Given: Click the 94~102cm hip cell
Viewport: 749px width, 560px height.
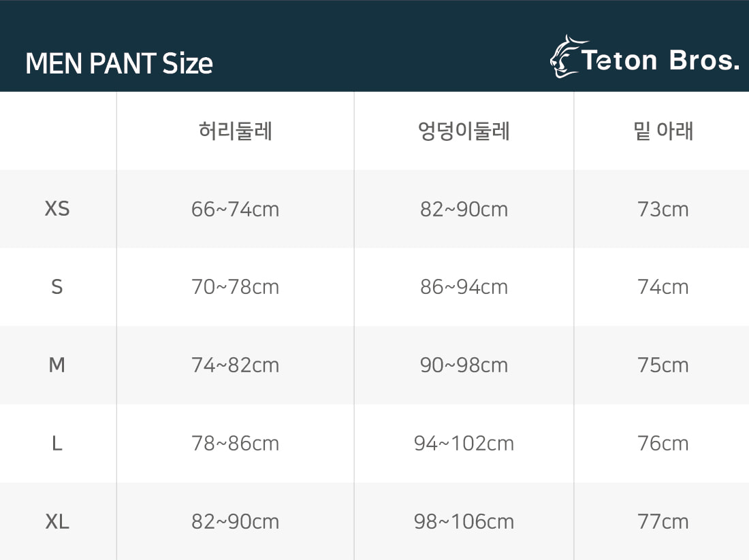Looking at the screenshot, I should click(464, 444).
